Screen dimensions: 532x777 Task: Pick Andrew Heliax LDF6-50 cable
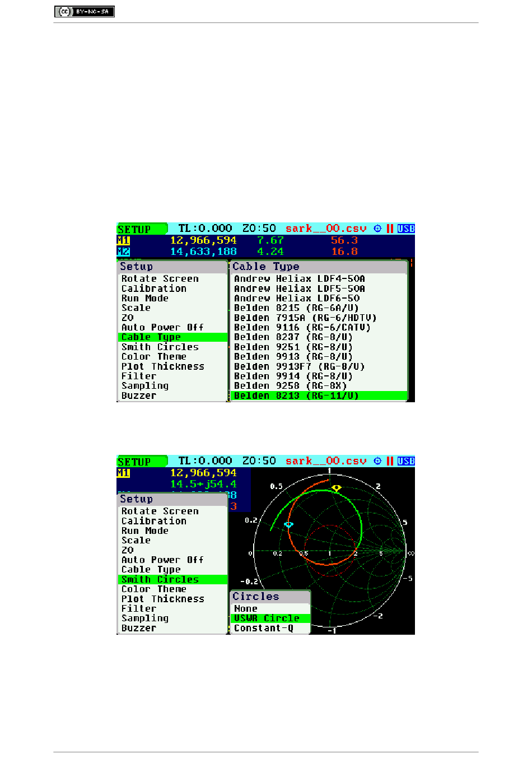click(319, 298)
